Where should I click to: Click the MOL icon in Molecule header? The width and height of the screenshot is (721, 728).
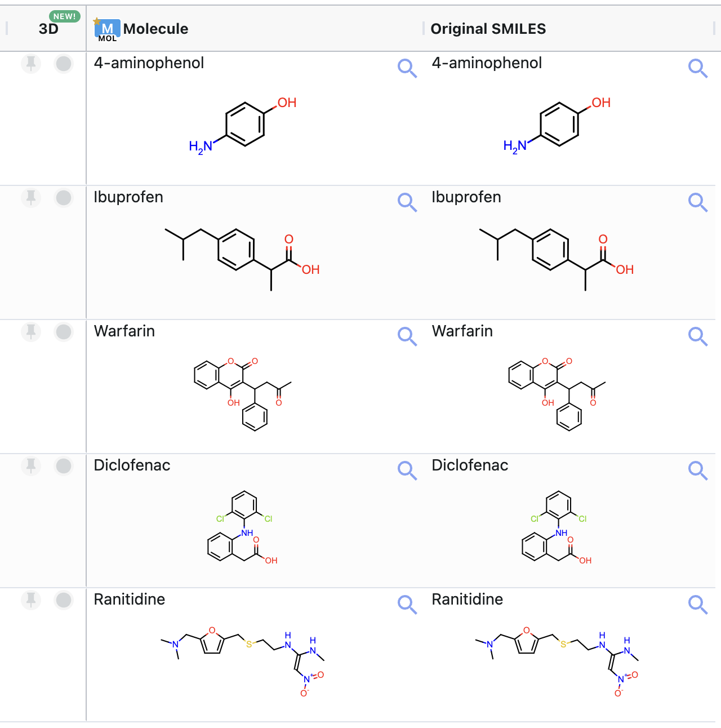(x=107, y=30)
